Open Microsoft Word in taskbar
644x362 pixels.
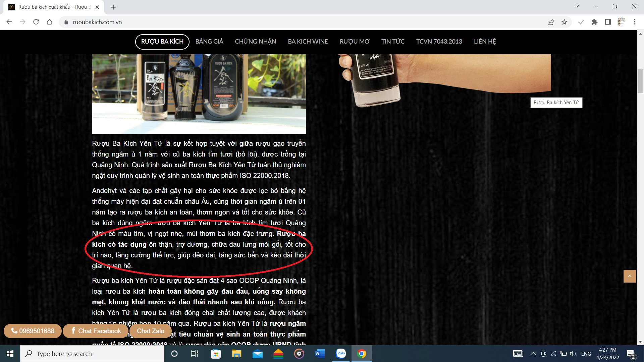[x=320, y=354]
